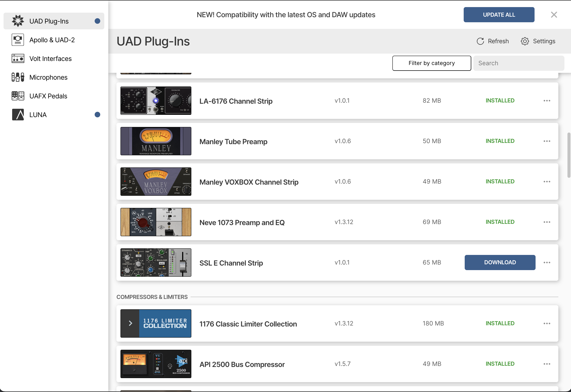The height and width of the screenshot is (392, 571).
Task: Click the UAD Plug-Ins sidebar icon
Action: [18, 21]
